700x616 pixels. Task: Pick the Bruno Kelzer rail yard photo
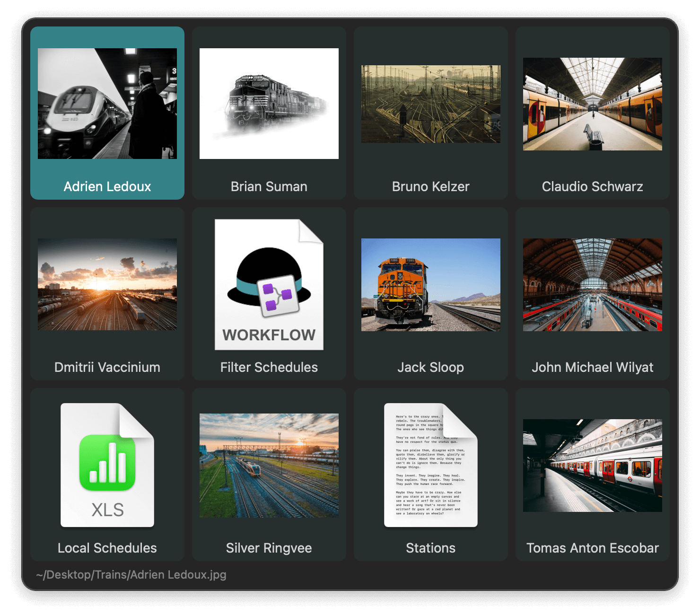430,104
